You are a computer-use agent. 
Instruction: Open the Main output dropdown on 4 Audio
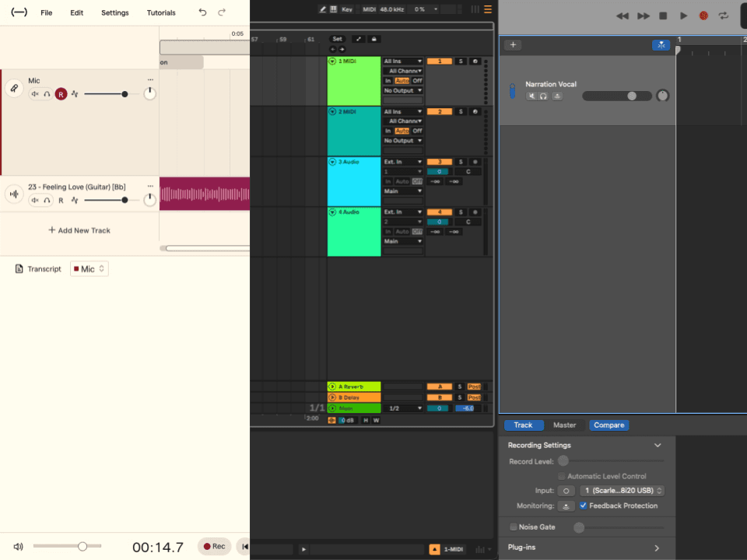coord(403,241)
